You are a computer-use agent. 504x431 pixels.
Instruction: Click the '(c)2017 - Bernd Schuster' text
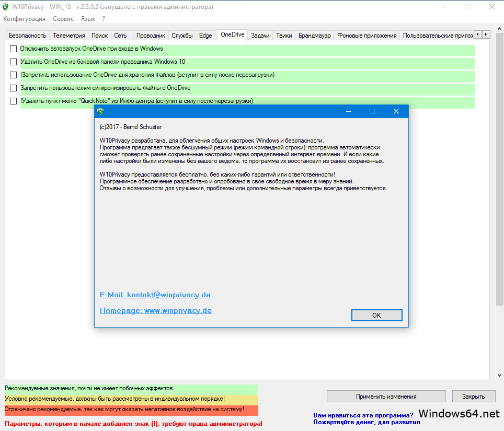click(131, 127)
